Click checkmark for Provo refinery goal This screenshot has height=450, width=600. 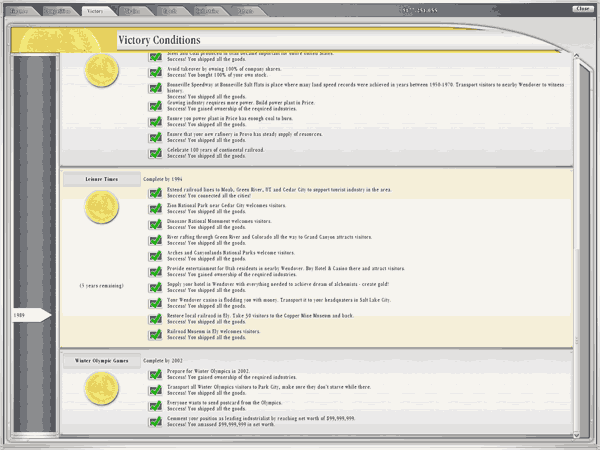pyautogui.click(x=155, y=137)
